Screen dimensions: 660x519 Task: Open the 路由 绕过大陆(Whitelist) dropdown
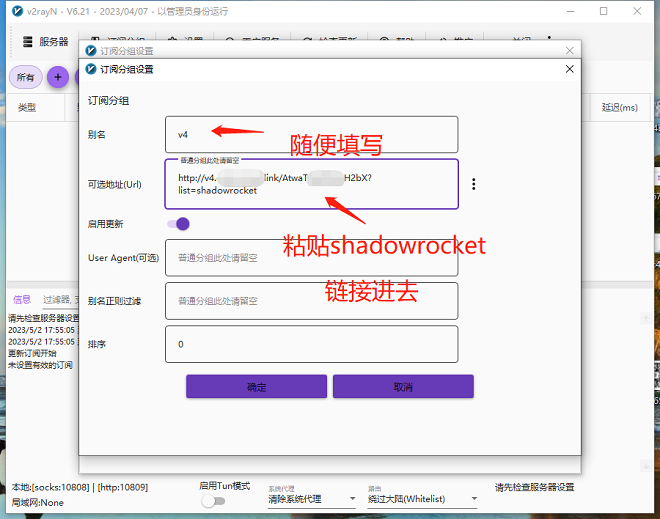click(x=422, y=499)
